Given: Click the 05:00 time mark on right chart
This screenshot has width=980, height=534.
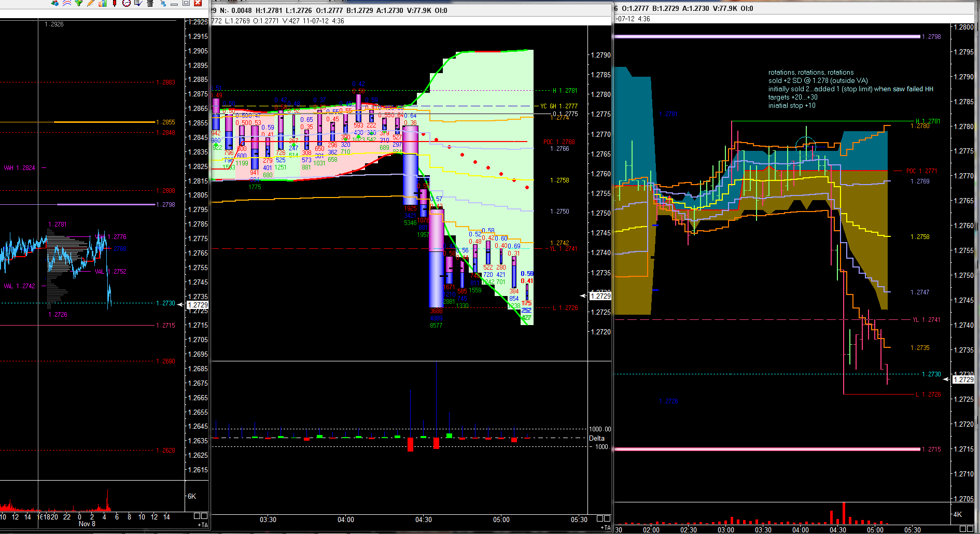Looking at the screenshot, I should (x=875, y=530).
